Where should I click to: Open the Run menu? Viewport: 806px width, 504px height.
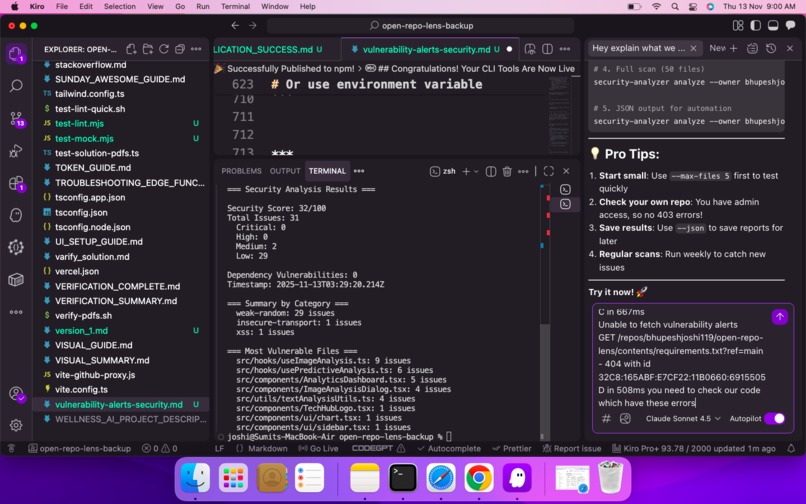click(203, 6)
